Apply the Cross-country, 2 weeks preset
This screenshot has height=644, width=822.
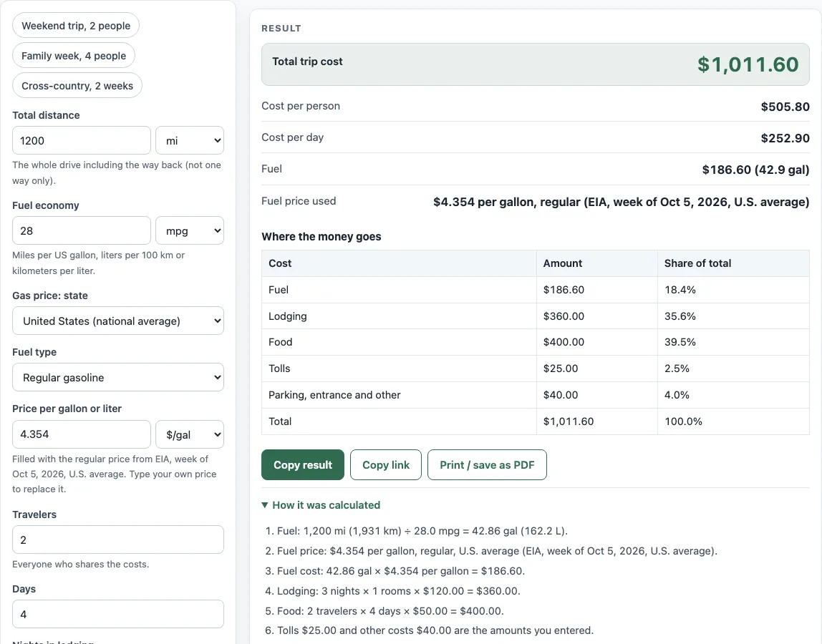point(77,85)
